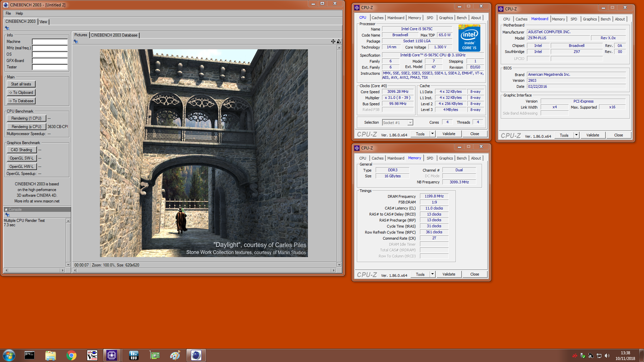
Task: Click into the OS input field
Action: click(x=50, y=55)
